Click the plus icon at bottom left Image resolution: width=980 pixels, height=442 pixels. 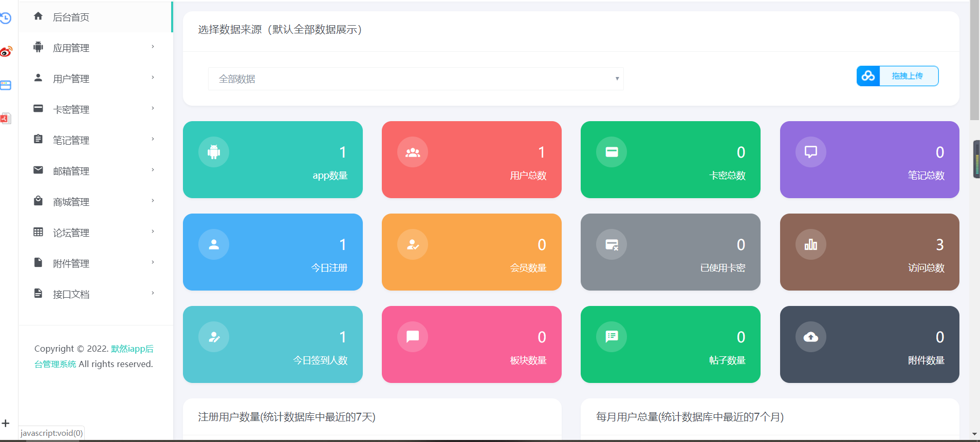(x=6, y=424)
